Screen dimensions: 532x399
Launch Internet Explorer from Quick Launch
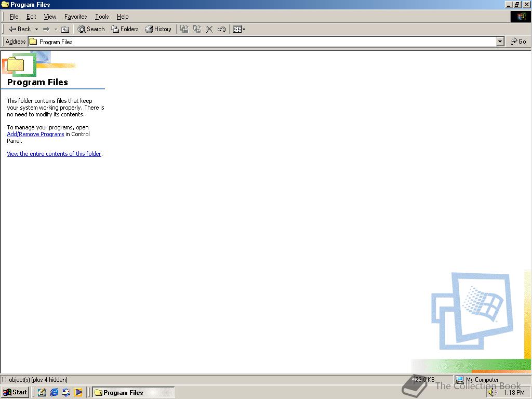point(54,392)
